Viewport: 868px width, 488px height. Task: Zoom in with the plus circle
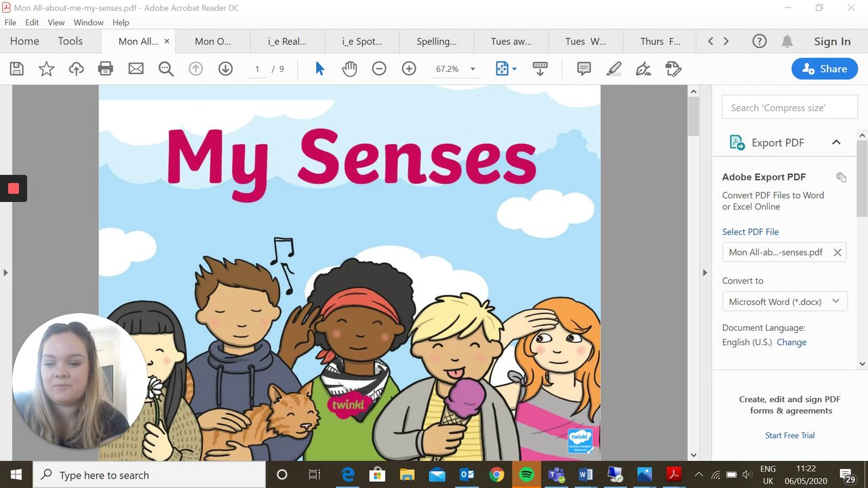(409, 68)
